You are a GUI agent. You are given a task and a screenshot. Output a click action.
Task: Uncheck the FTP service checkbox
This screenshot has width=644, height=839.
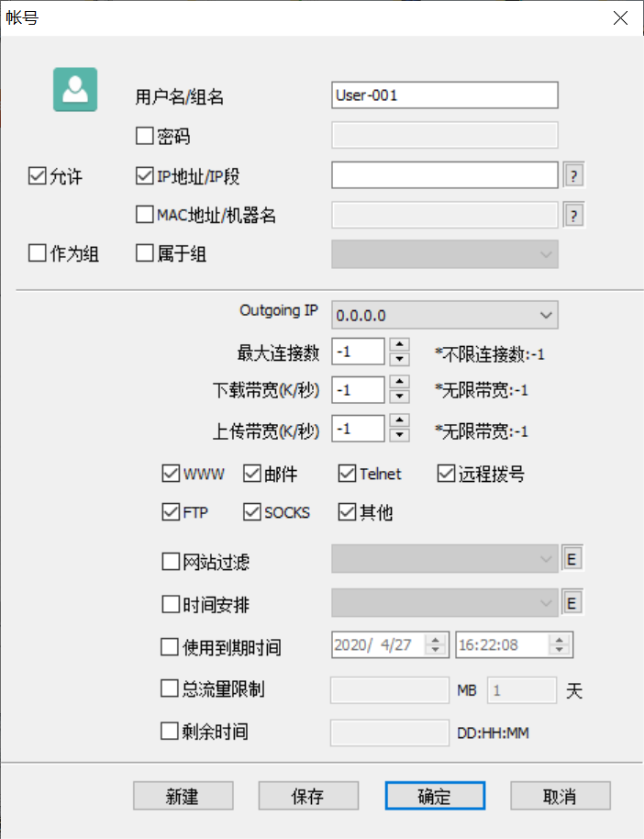(x=171, y=512)
